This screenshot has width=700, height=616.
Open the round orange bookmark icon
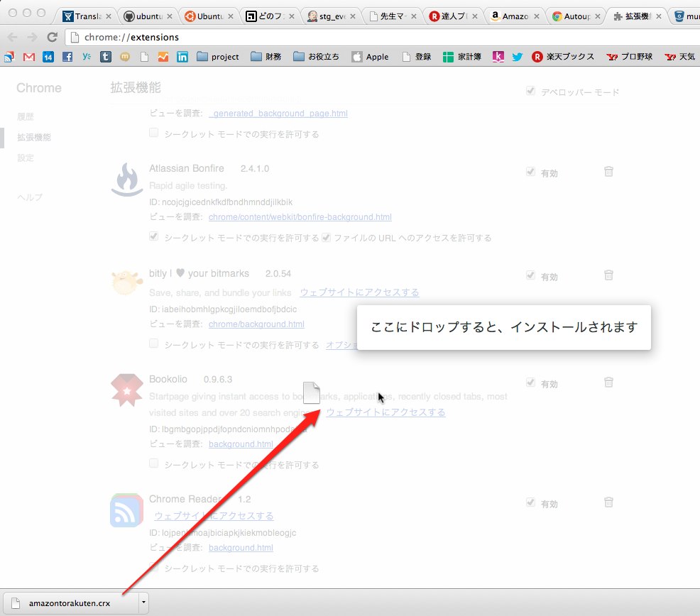pyautogui.click(x=125, y=57)
